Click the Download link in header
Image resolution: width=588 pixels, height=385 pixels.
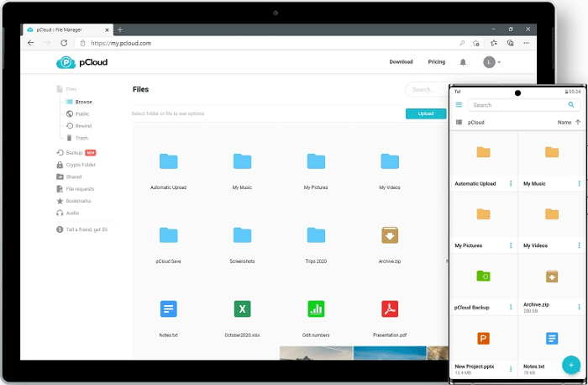(x=401, y=62)
